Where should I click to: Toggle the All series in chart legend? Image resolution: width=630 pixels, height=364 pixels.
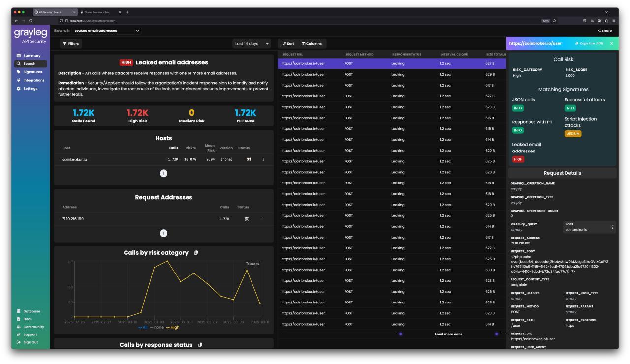coord(143,327)
